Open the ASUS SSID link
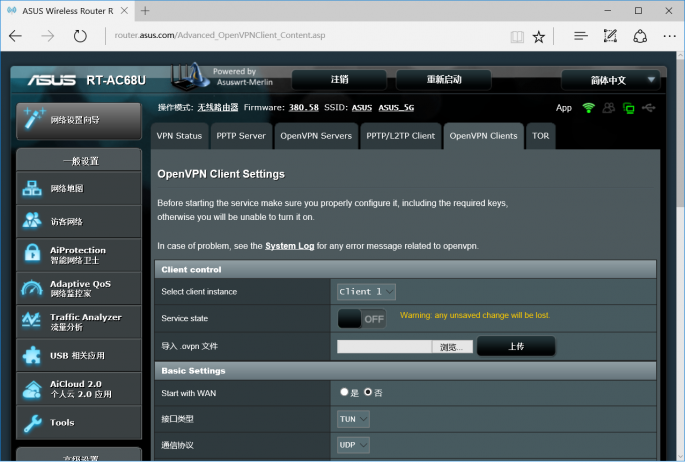Screen dimensions: 685x463 [362, 107]
